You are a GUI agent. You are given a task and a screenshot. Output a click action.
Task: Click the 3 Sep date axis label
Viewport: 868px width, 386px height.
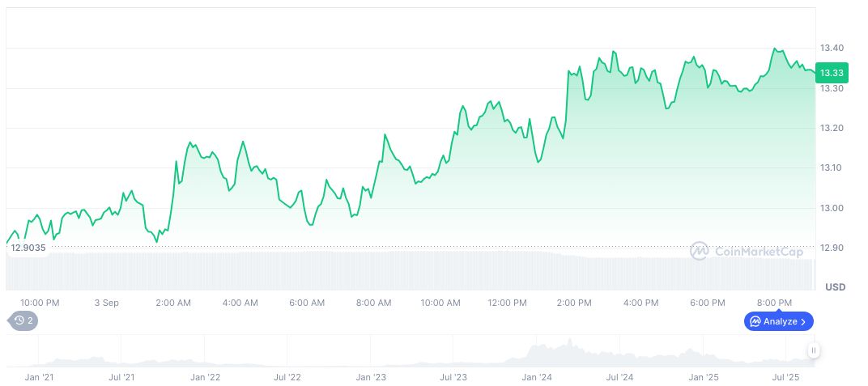[106, 303]
